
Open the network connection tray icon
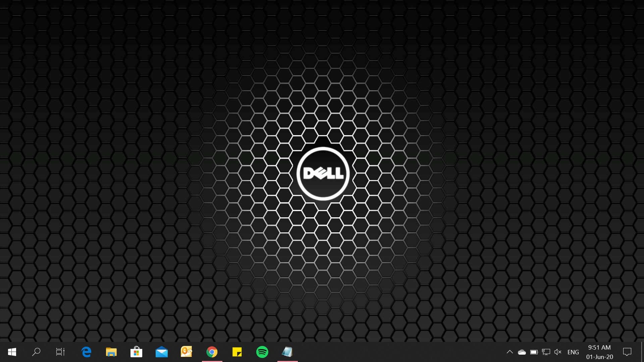pos(546,352)
